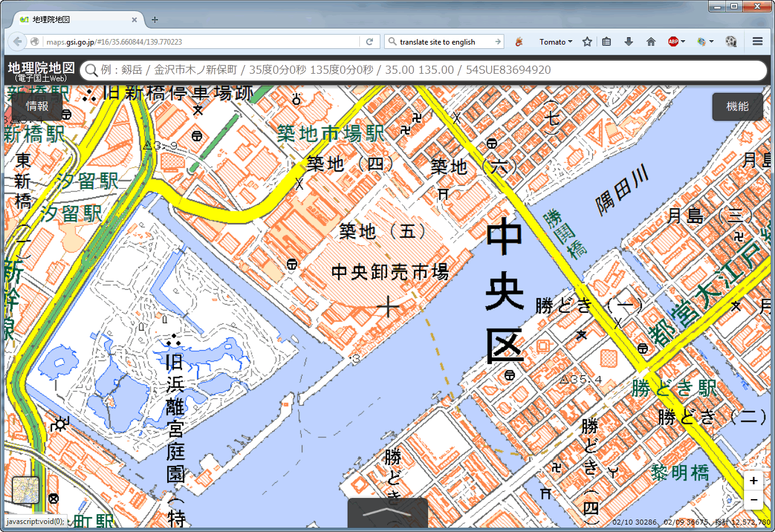Open the Adblock Plus dropdown arrow

coord(683,41)
